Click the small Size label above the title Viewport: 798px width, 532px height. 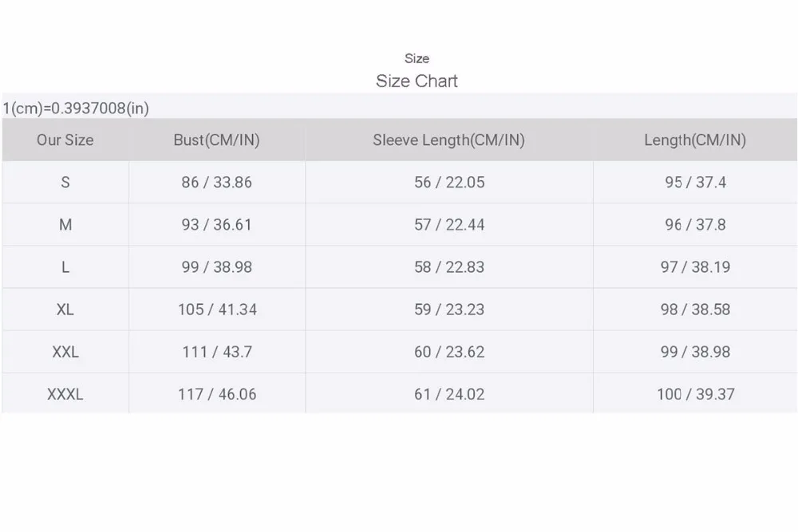417,58
